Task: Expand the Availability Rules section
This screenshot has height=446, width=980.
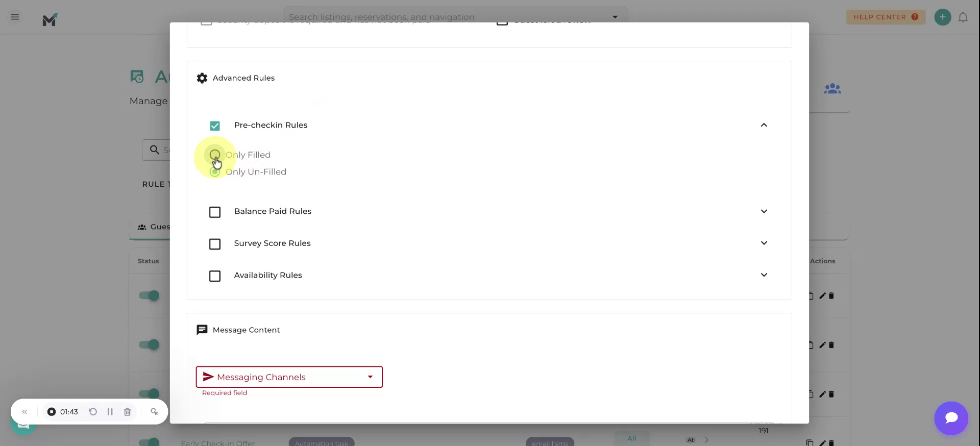Action: pyautogui.click(x=764, y=275)
